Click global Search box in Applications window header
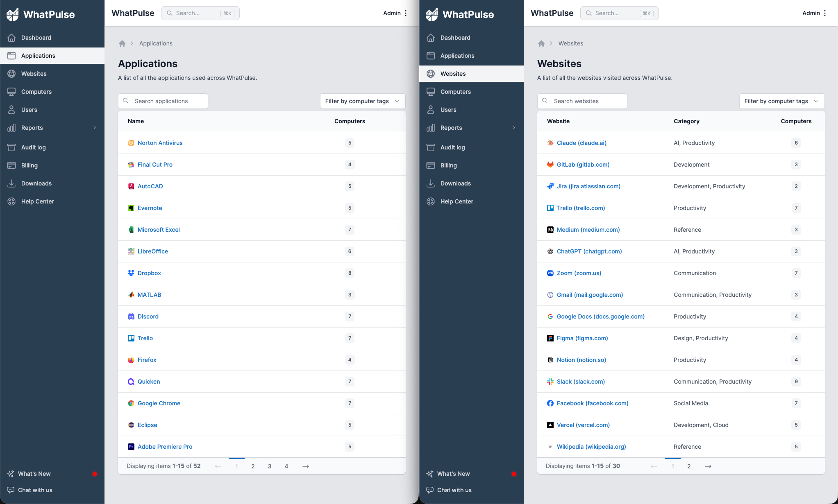Image resolution: width=838 pixels, height=504 pixels. 200,13
